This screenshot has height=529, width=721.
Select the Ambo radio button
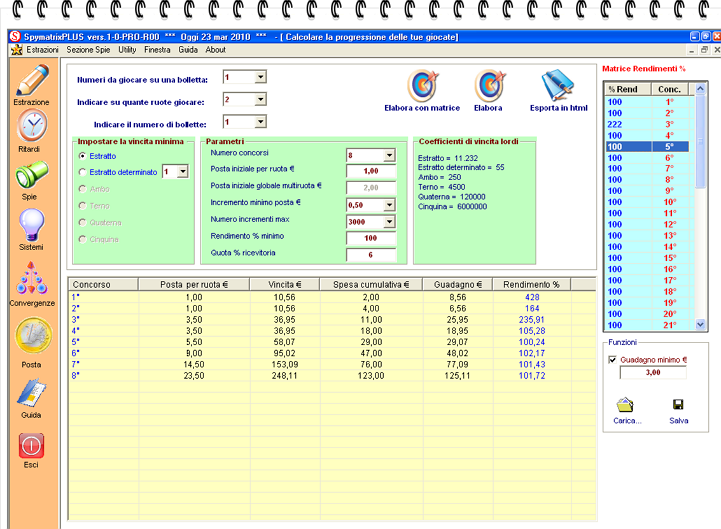click(x=82, y=189)
